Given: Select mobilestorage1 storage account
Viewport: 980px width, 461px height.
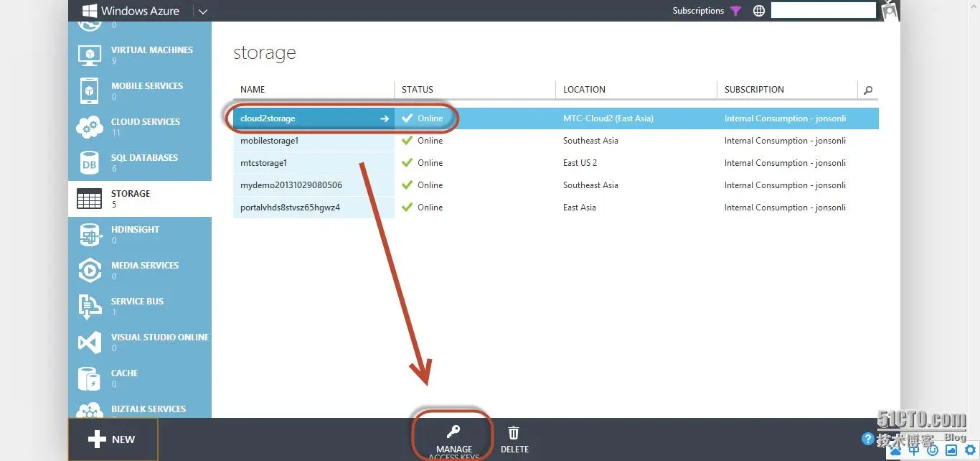Looking at the screenshot, I should [269, 141].
